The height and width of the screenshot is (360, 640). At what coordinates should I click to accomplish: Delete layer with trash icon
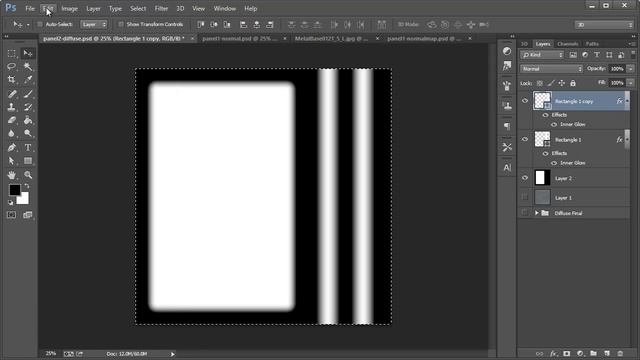(620, 353)
